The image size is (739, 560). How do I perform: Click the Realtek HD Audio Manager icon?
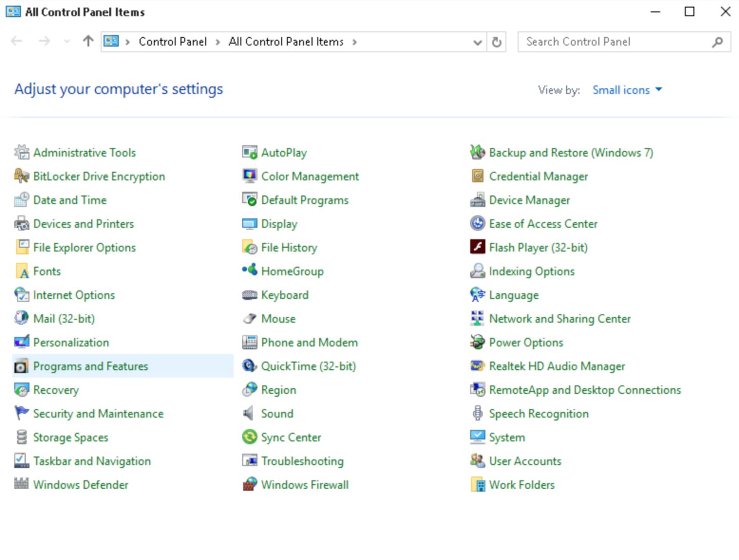477,366
